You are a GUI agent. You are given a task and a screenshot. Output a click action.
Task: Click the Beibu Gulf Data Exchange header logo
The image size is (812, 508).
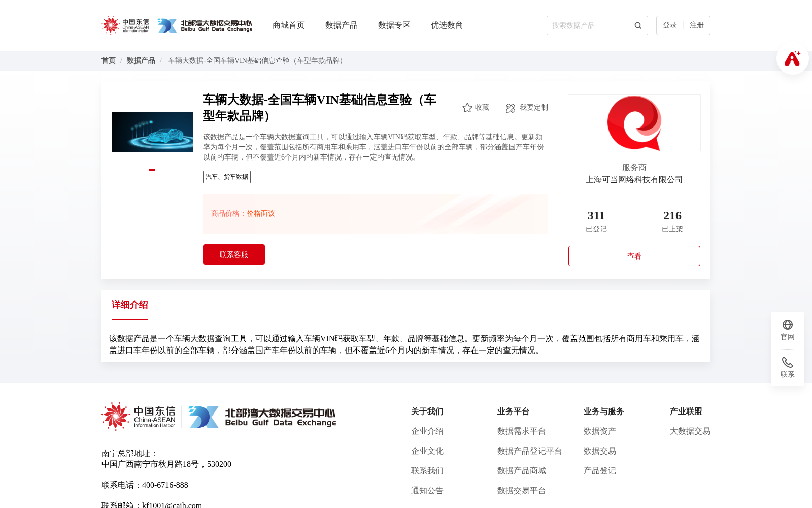(205, 25)
